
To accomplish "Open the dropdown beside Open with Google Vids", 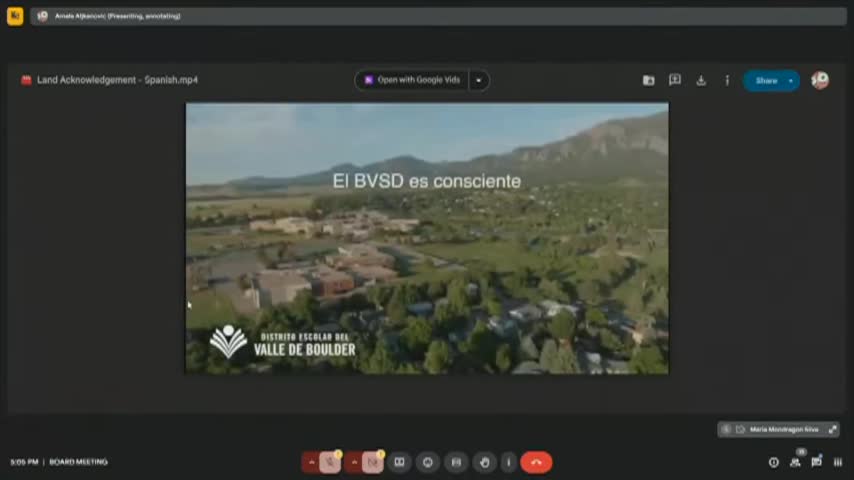I will (479, 80).
